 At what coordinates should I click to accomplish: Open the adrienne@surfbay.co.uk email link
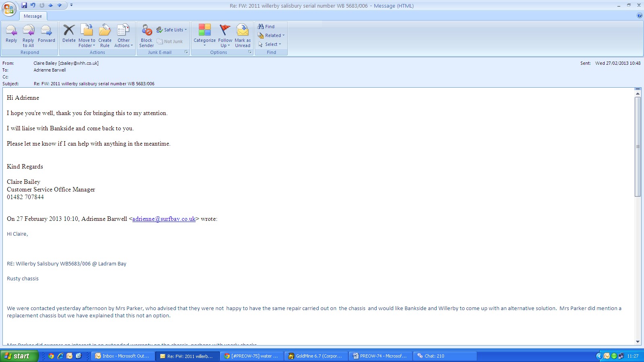coord(164,219)
